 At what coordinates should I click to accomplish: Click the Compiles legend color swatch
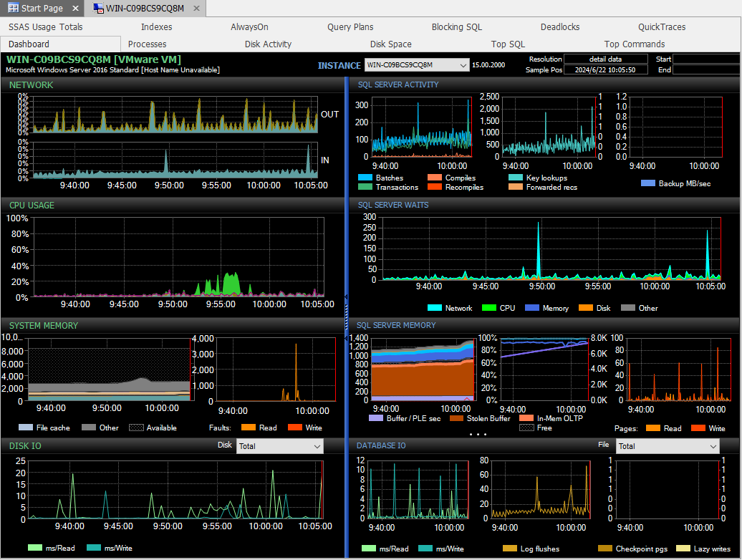pyautogui.click(x=435, y=178)
